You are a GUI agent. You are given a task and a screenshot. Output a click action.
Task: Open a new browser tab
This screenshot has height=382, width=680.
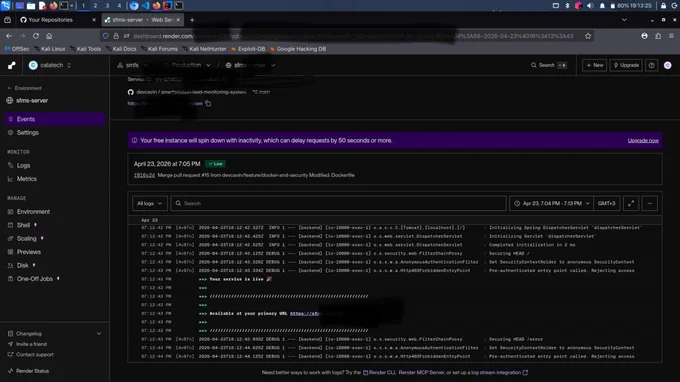[x=192, y=20]
